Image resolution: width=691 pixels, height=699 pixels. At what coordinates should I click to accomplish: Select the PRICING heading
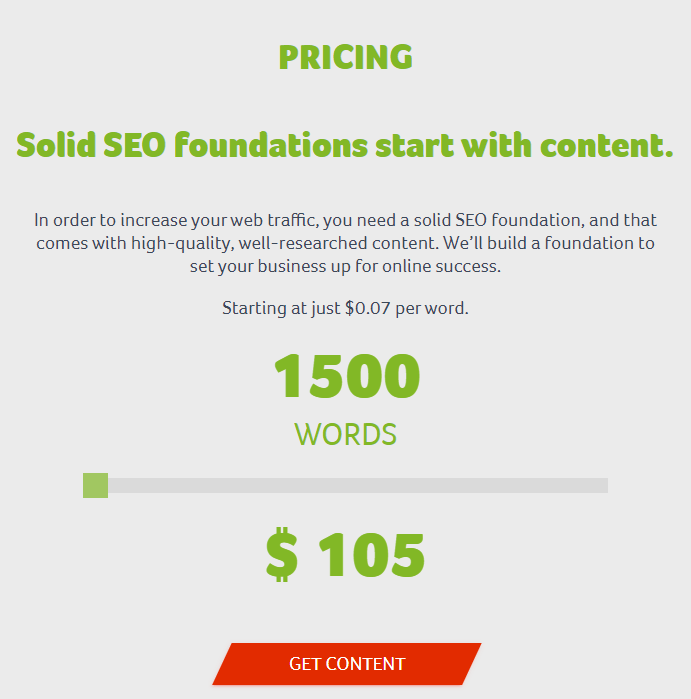[x=345, y=57]
